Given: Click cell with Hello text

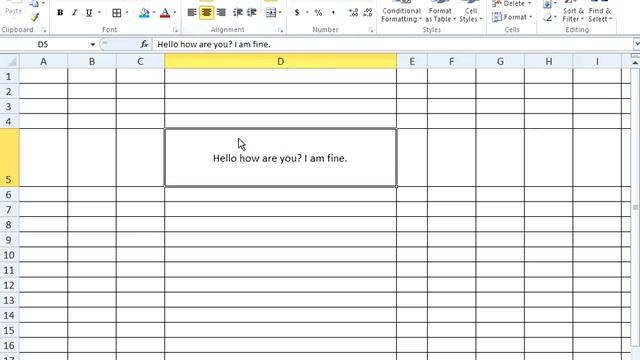Looking at the screenshot, I should click(280, 158).
